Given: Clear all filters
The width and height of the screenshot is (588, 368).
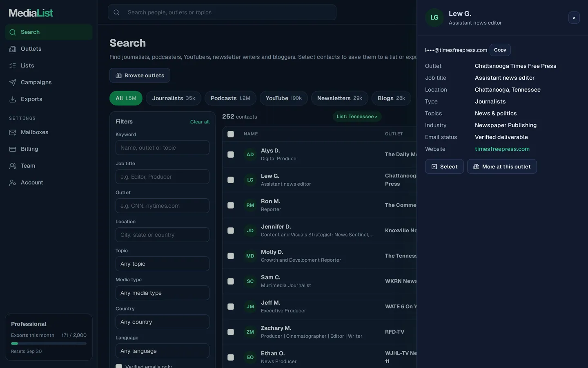Looking at the screenshot, I should click(200, 122).
